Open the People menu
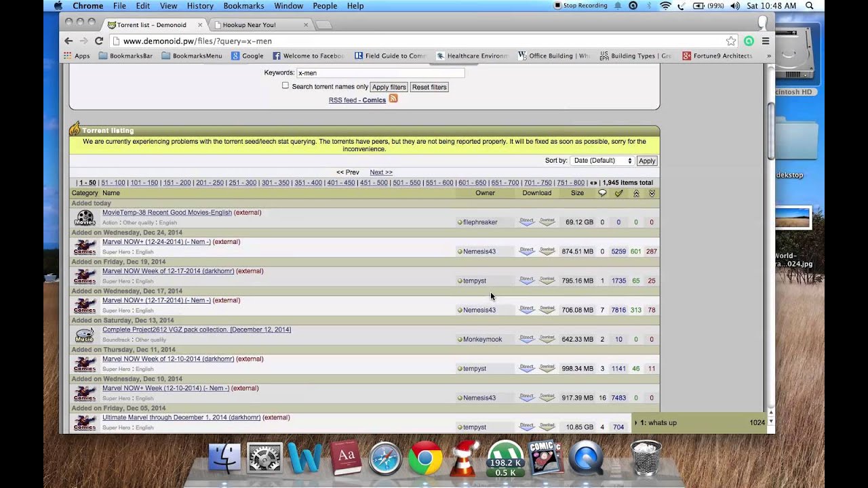 pos(325,5)
